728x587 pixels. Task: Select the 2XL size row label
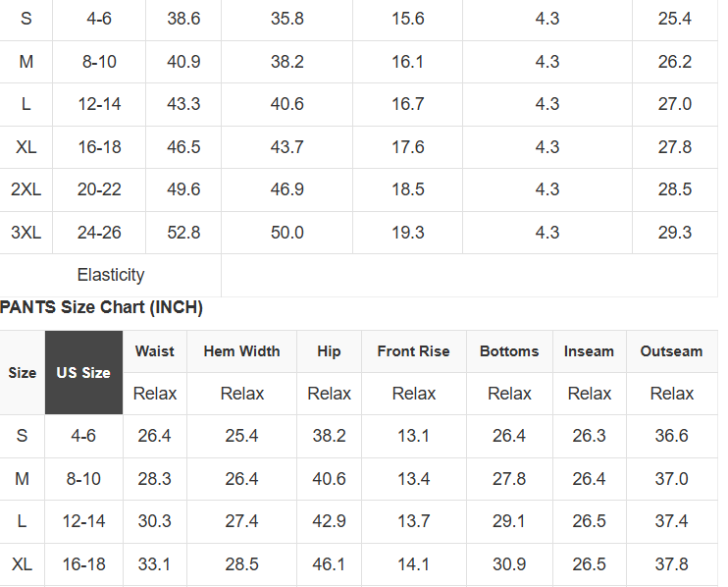coord(26,189)
